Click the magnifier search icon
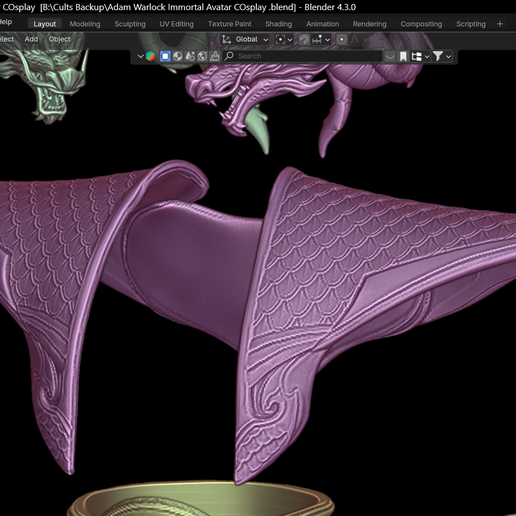 (229, 56)
